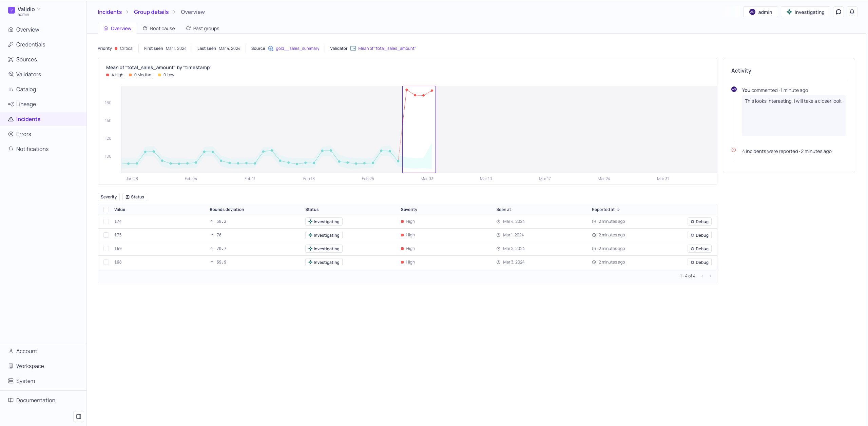Click the High severity legend swatch

click(108, 75)
